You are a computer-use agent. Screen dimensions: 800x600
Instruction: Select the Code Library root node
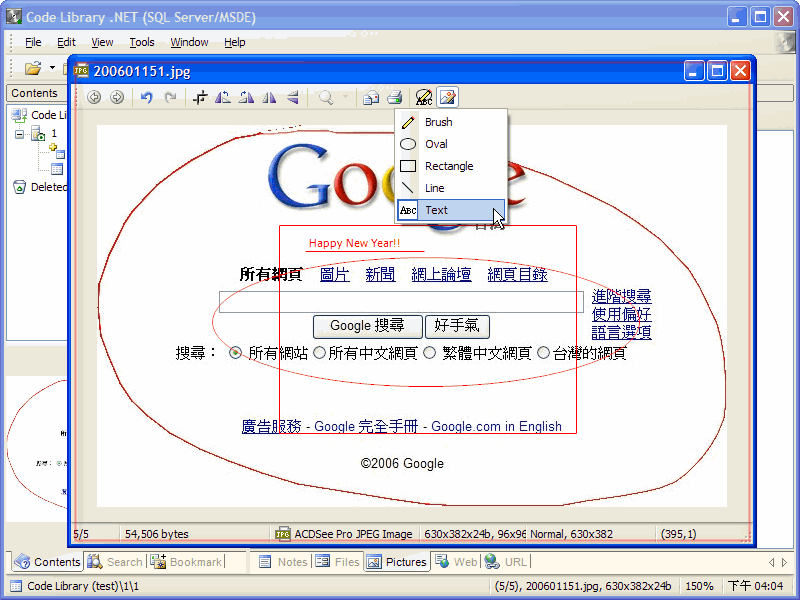pos(39,115)
